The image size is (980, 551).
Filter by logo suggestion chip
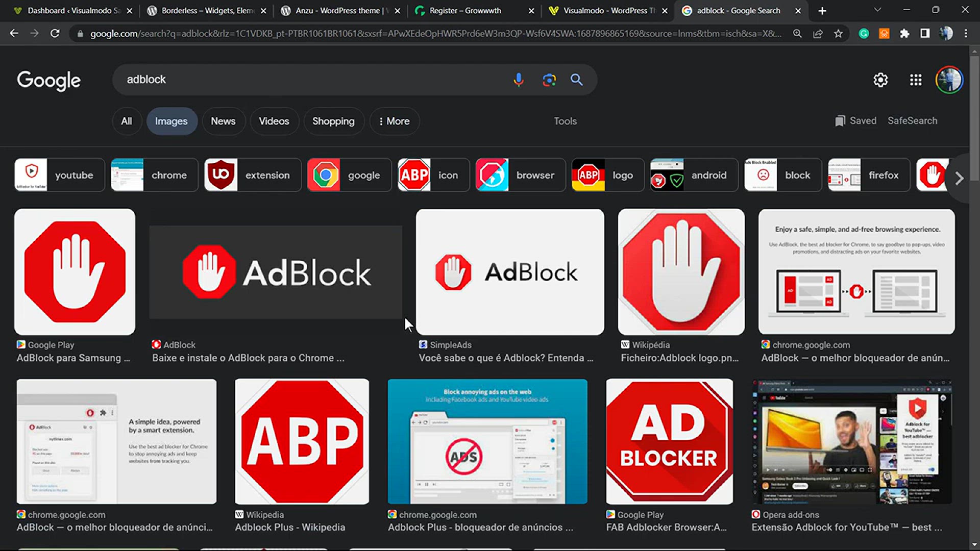click(x=608, y=175)
